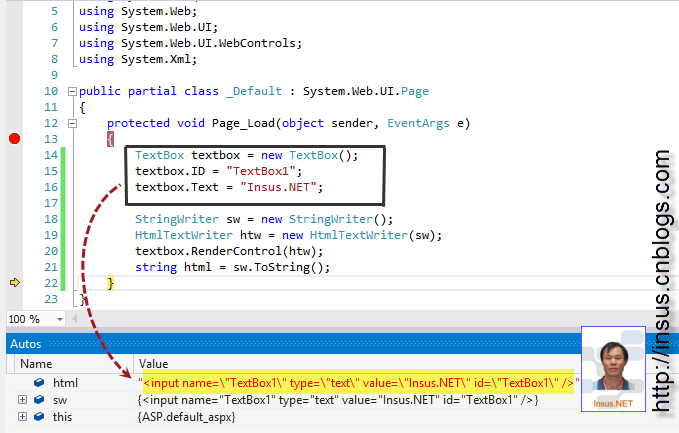Click the sw variable cube icon
This screenshot has height=433, width=679.
pyautogui.click(x=39, y=400)
